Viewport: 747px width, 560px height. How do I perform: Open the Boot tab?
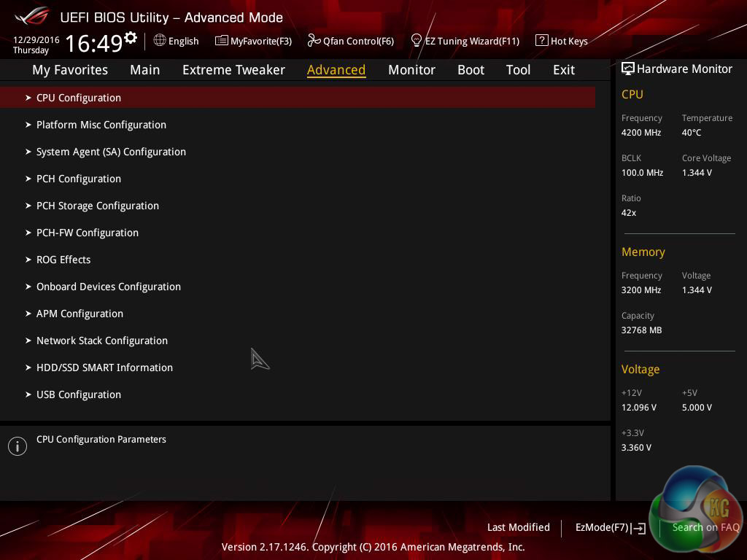tap(471, 70)
